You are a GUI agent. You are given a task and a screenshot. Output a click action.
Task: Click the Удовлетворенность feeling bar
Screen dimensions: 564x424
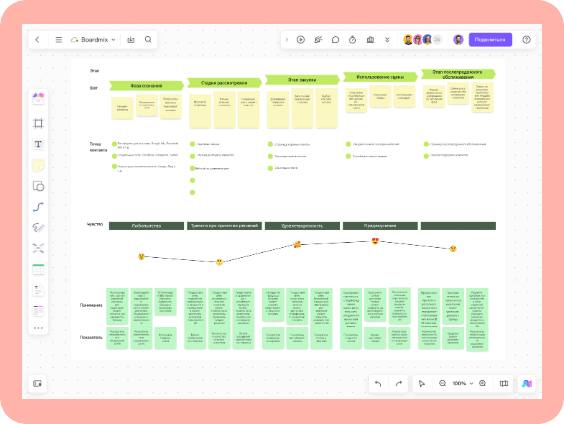click(x=302, y=226)
